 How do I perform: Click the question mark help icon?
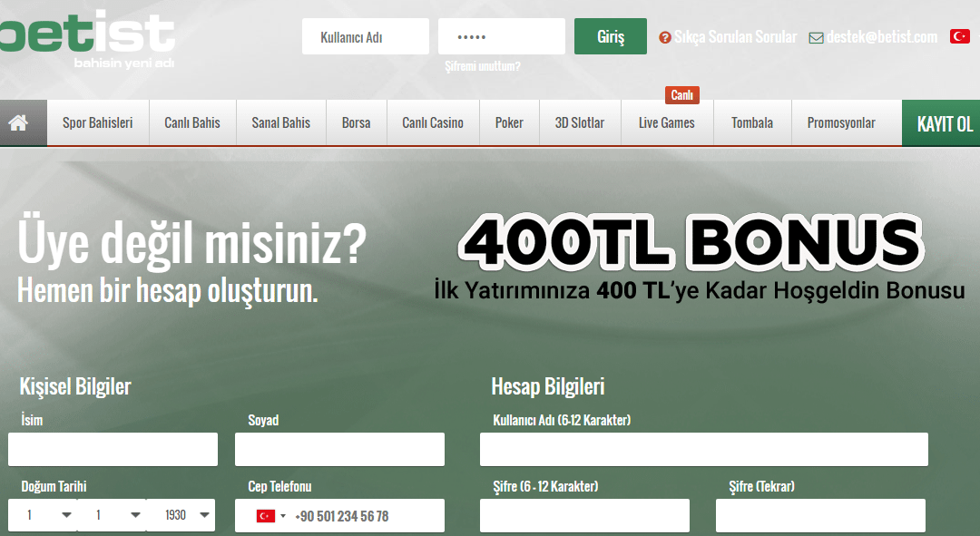665,37
